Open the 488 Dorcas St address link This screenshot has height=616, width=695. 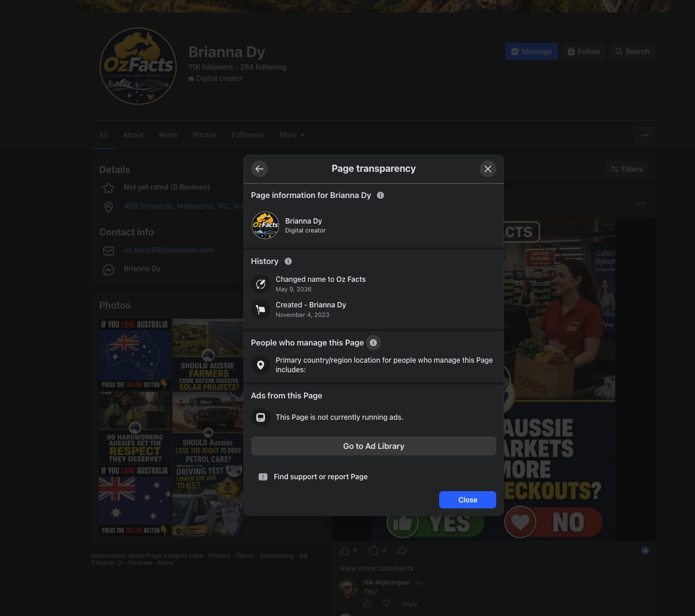[183, 206]
